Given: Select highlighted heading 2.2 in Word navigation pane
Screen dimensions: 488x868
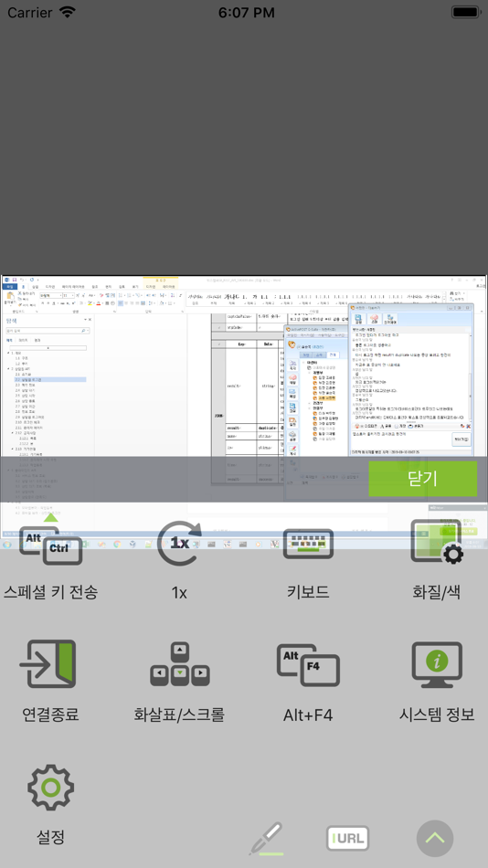Looking at the screenshot, I should (x=48, y=380).
